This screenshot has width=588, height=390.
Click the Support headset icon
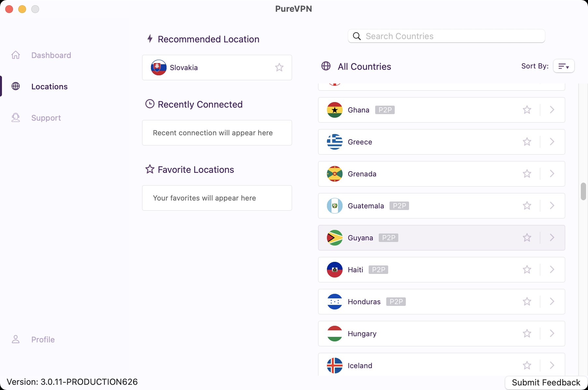[16, 118]
